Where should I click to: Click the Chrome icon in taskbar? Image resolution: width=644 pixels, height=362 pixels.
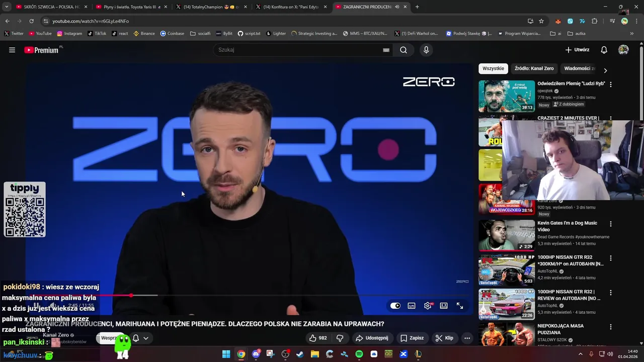click(x=241, y=354)
